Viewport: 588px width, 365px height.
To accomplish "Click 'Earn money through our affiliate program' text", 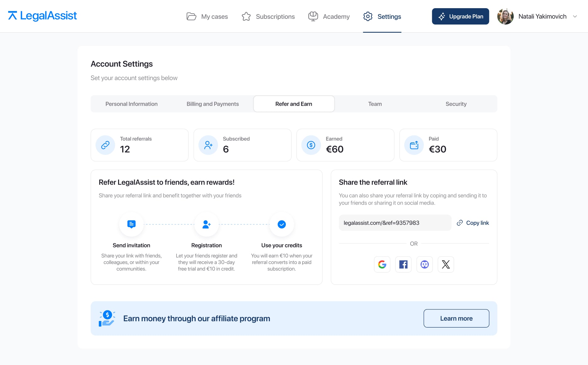I will coord(197,318).
